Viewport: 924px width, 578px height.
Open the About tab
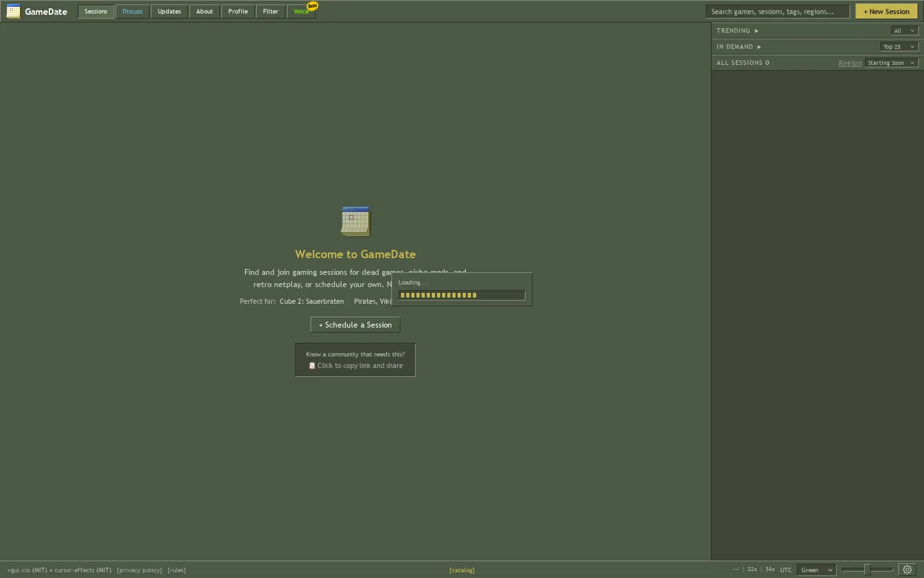pyautogui.click(x=205, y=12)
